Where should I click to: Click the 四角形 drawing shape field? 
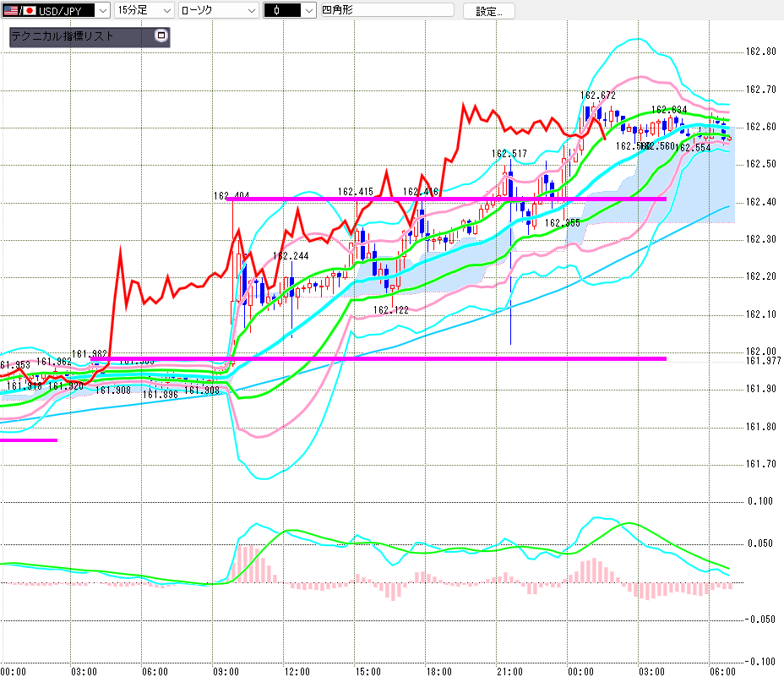pyautogui.click(x=387, y=10)
